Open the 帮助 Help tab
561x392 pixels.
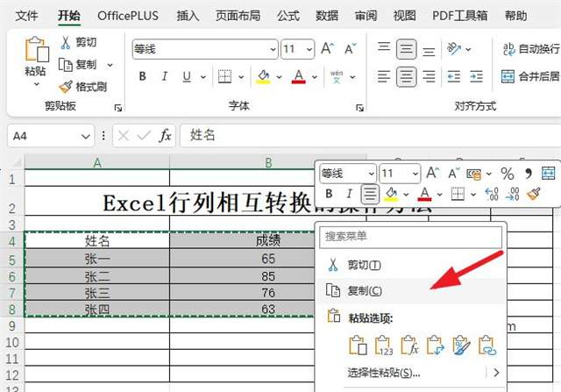[x=515, y=16]
